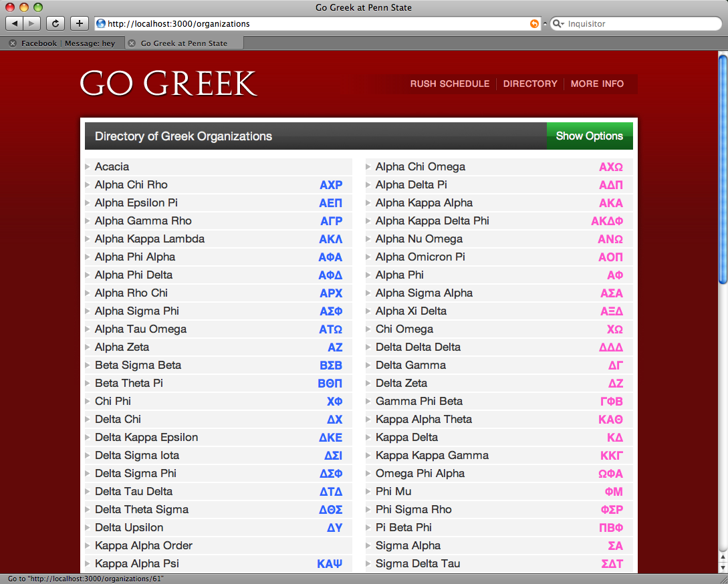Open the search magnifier dropdown in Inquisitor field
Image resolution: width=728 pixels, height=584 pixels.
pyautogui.click(x=558, y=23)
